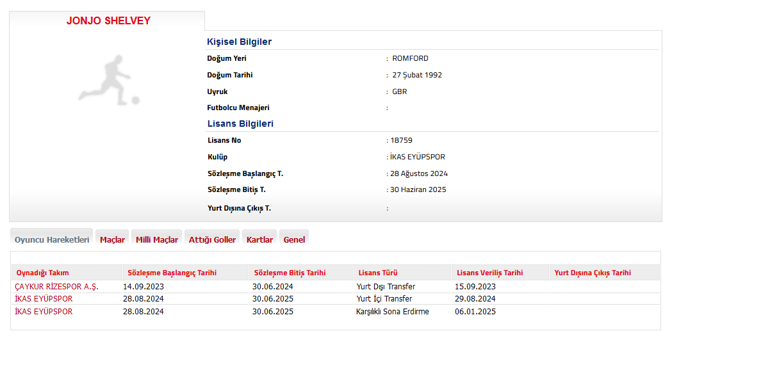770x386 pixels.
Task: Click the Uyruk label
Action: [x=217, y=92]
